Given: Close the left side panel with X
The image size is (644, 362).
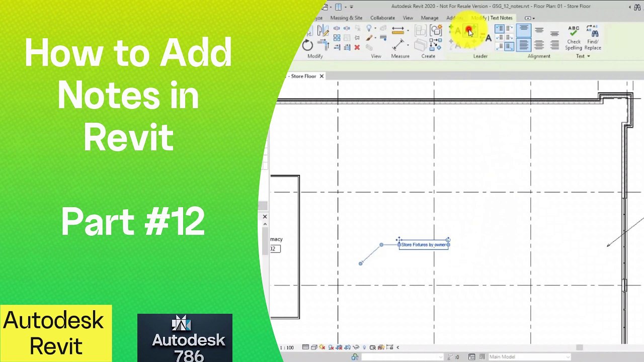Looking at the screenshot, I should click(265, 217).
